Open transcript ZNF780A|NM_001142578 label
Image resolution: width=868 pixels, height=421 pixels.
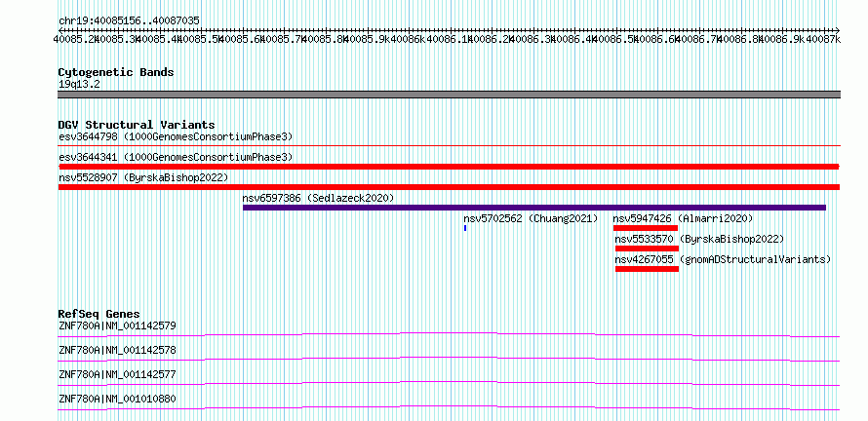pos(117,350)
